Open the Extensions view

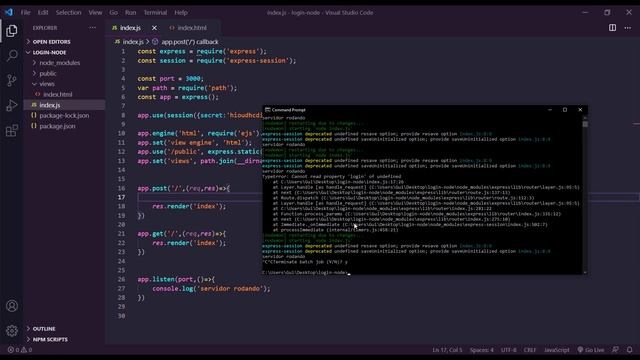pyautogui.click(x=11, y=131)
